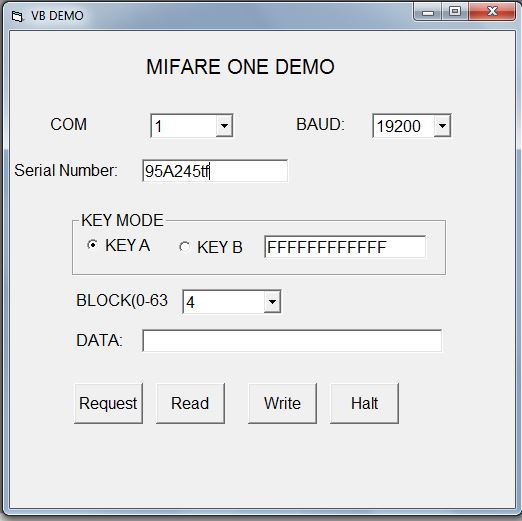Click the Read button
Screen dimensions: 522x521
(190, 403)
